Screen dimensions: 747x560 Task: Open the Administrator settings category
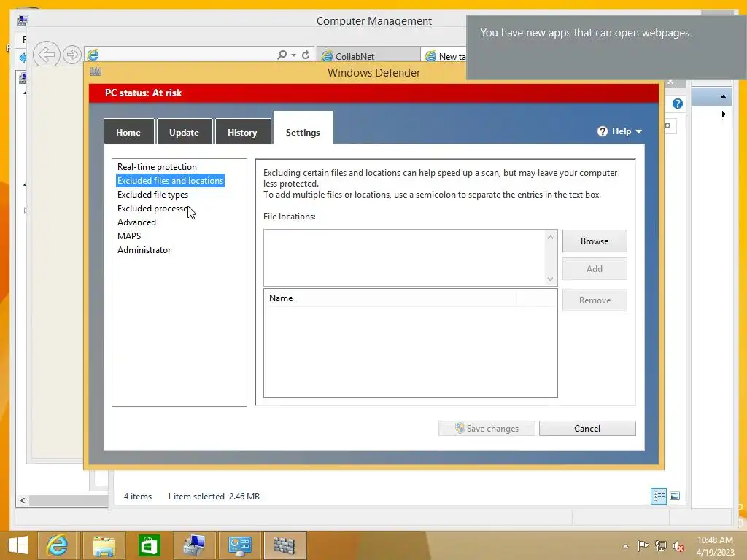[x=144, y=249]
